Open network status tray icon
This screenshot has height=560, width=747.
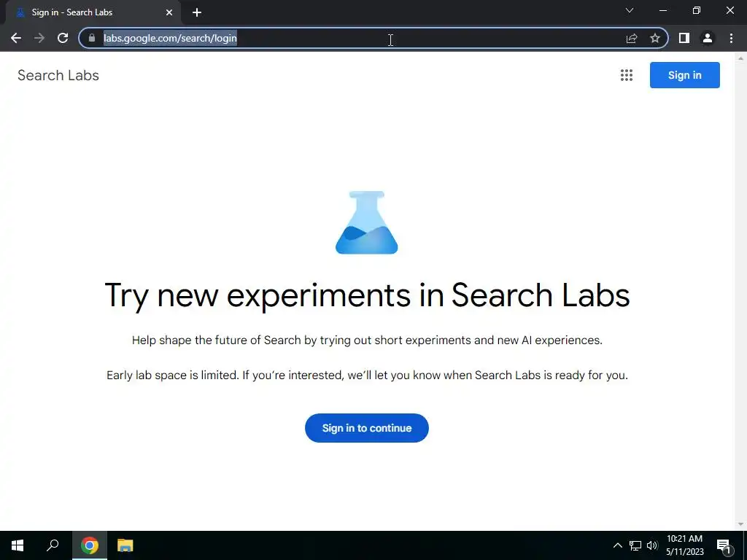tap(635, 545)
